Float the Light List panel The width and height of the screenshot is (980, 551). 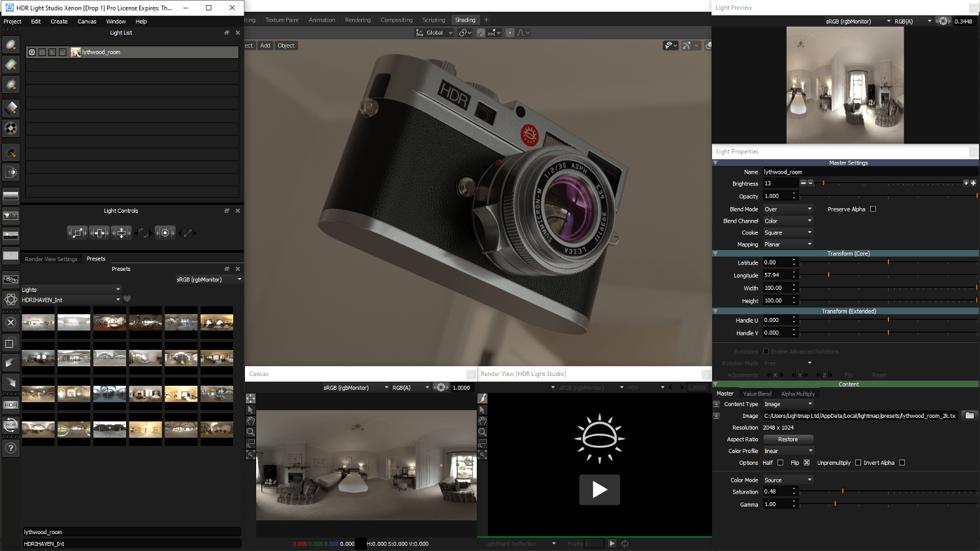pos(227,33)
